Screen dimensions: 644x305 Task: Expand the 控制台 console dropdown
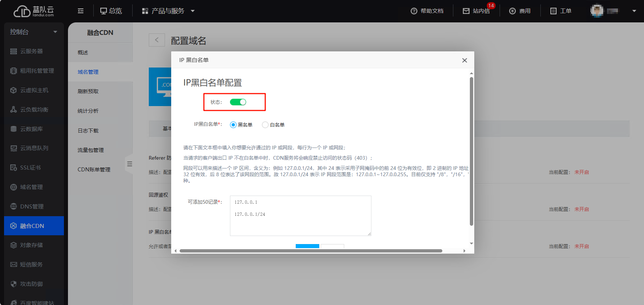pos(34,32)
